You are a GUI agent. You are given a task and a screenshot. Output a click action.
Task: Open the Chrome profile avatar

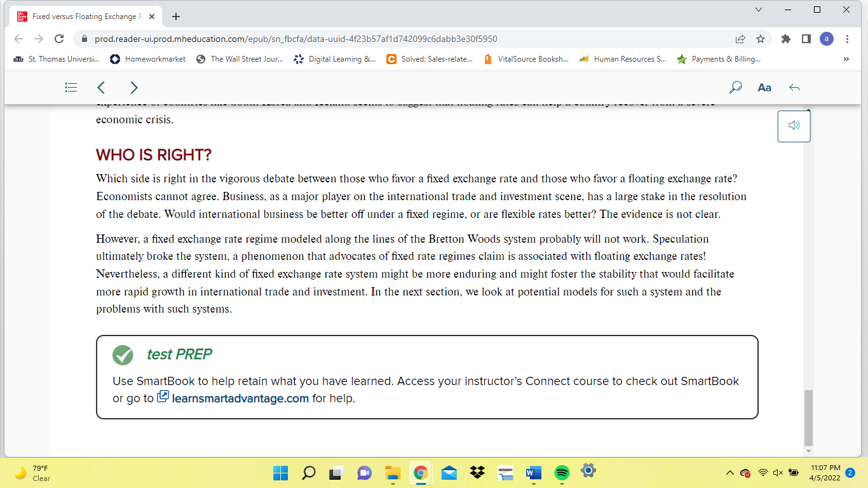point(827,39)
